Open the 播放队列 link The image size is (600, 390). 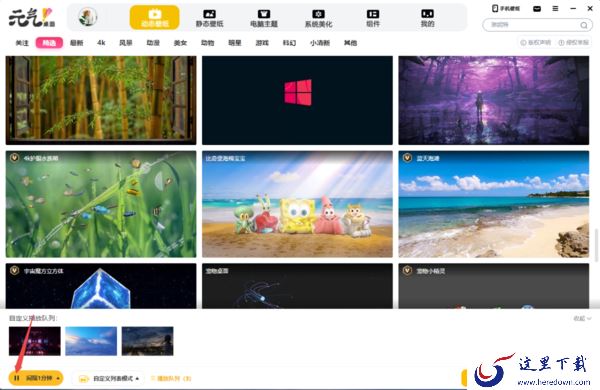pyautogui.click(x=171, y=379)
